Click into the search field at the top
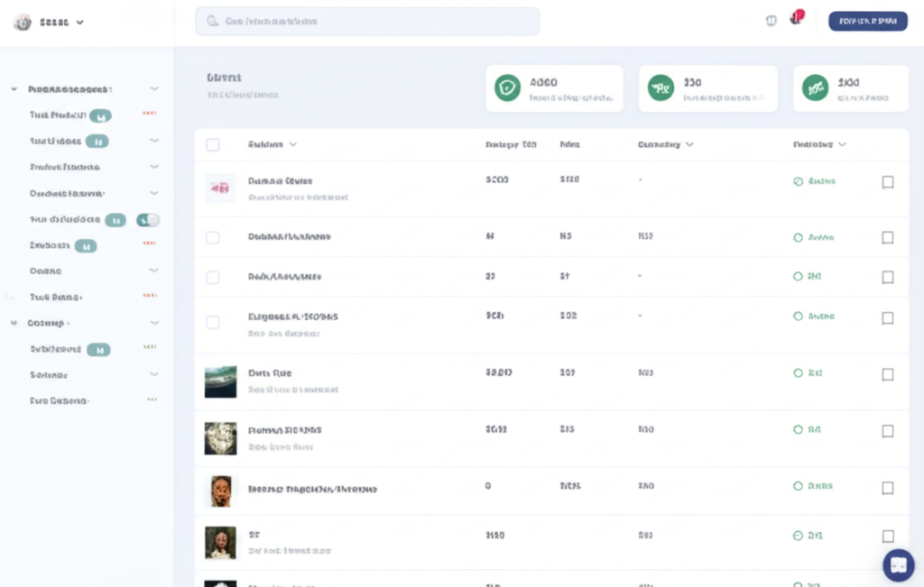Viewport: 924px width, 587px height. [370, 21]
